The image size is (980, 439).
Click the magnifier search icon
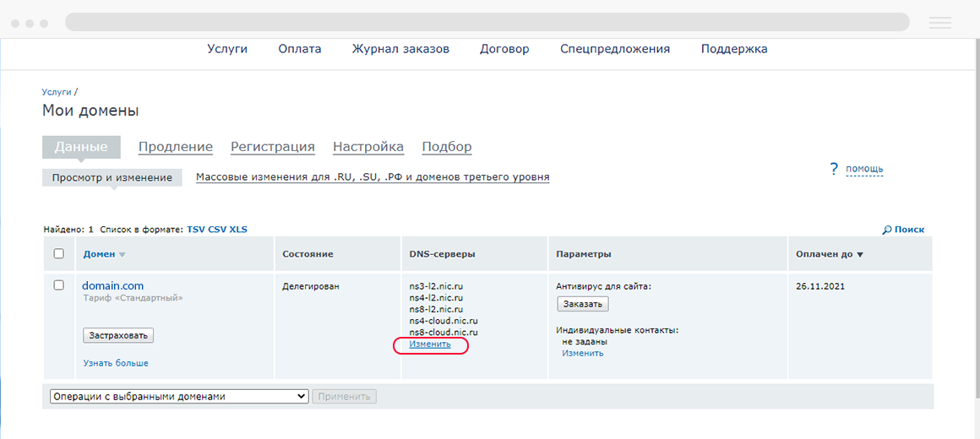pyautogui.click(x=887, y=230)
